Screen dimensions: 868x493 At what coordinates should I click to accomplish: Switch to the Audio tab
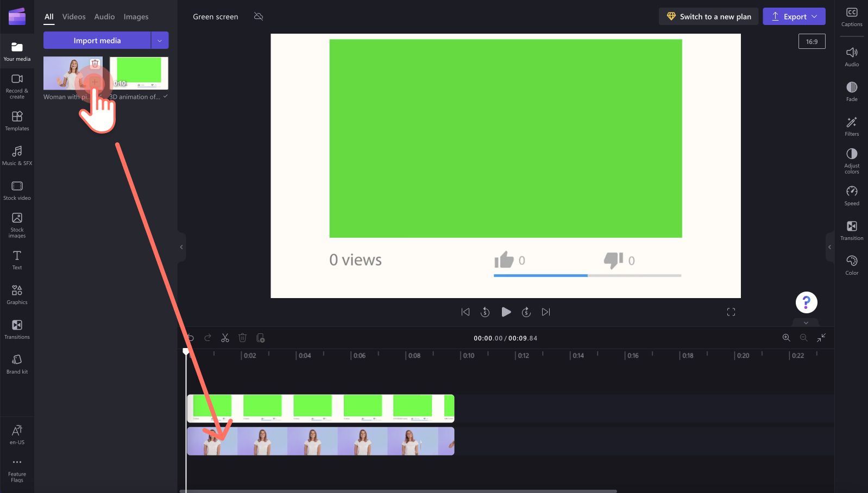pyautogui.click(x=104, y=17)
